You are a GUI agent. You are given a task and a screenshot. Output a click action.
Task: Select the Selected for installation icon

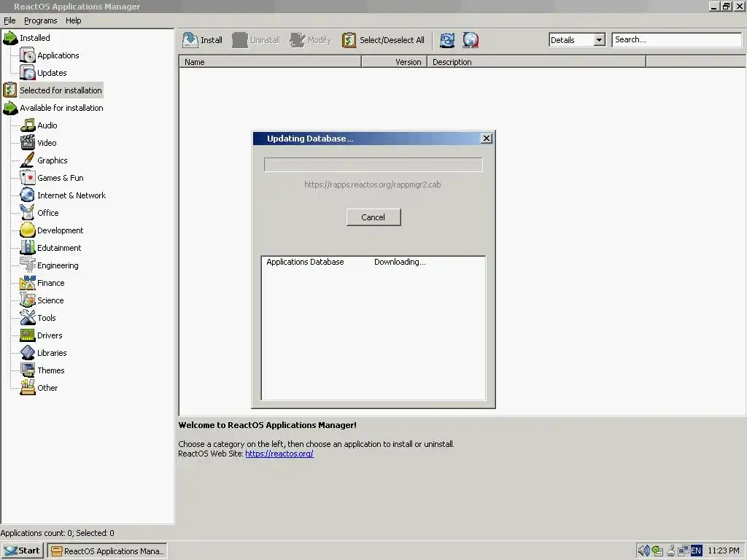[10, 90]
